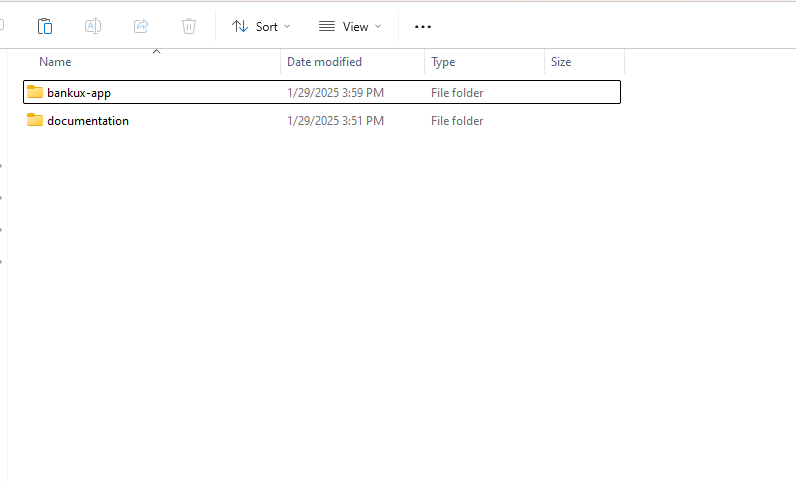Click the Sort up-down arrows icon
This screenshot has height=483, width=796.
point(240,26)
